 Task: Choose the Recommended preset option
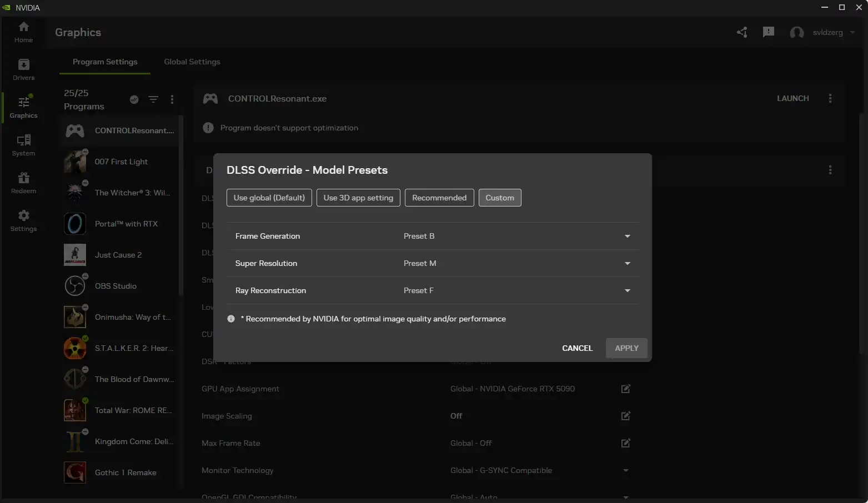(439, 198)
